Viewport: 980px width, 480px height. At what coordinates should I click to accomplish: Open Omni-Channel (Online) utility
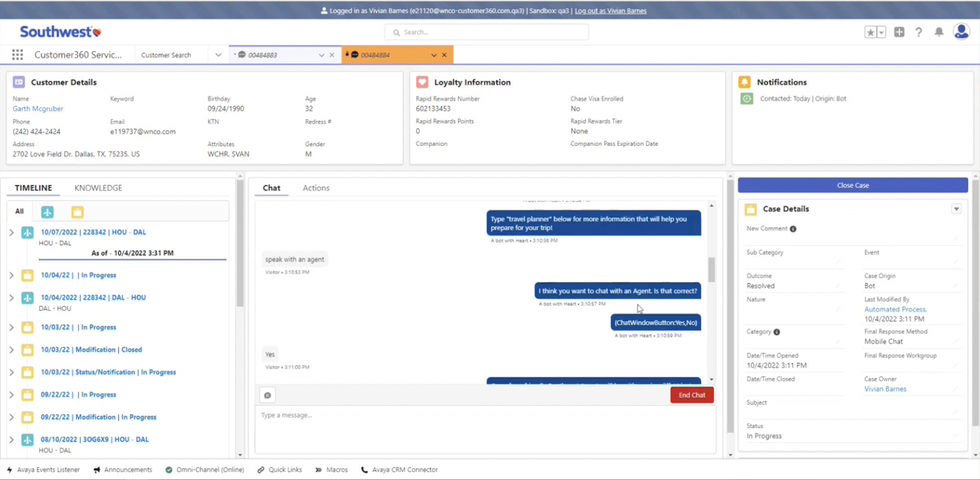tap(205, 470)
